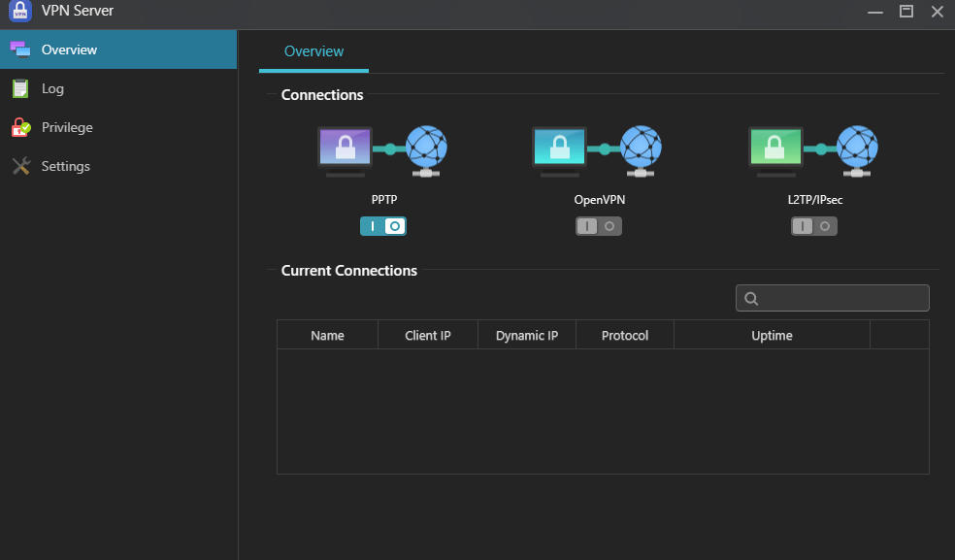
Task: Open the Log section in sidebar
Action: (x=118, y=88)
